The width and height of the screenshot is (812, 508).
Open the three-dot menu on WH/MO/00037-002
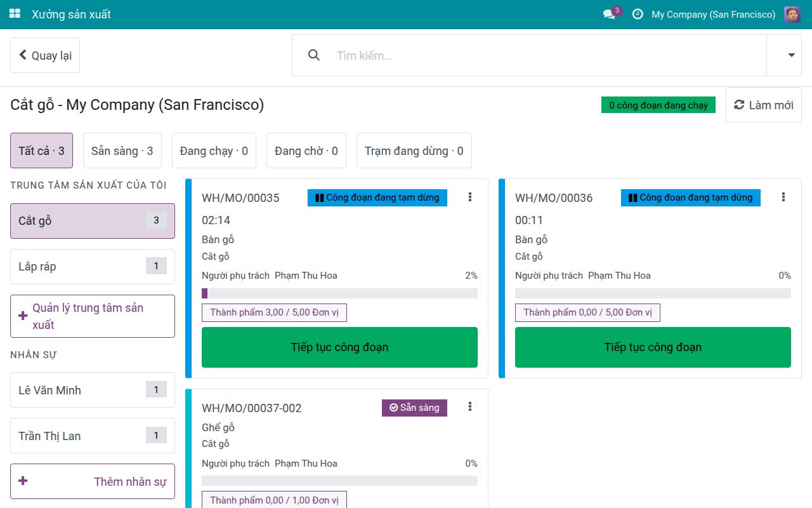470,407
